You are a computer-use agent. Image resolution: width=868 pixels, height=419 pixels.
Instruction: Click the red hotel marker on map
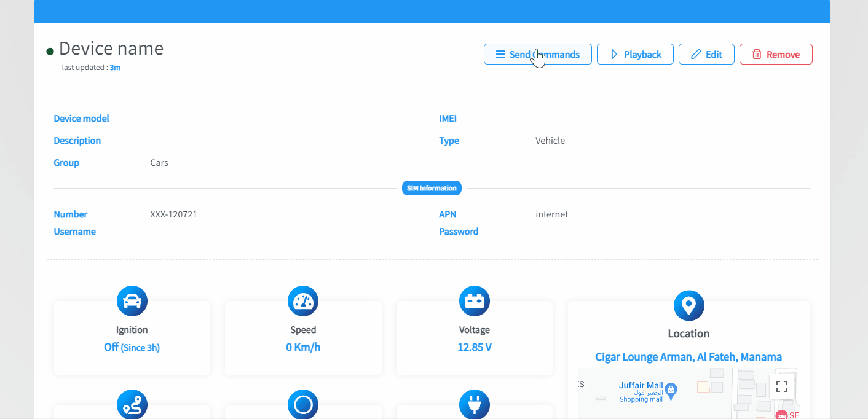pyautogui.click(x=781, y=415)
